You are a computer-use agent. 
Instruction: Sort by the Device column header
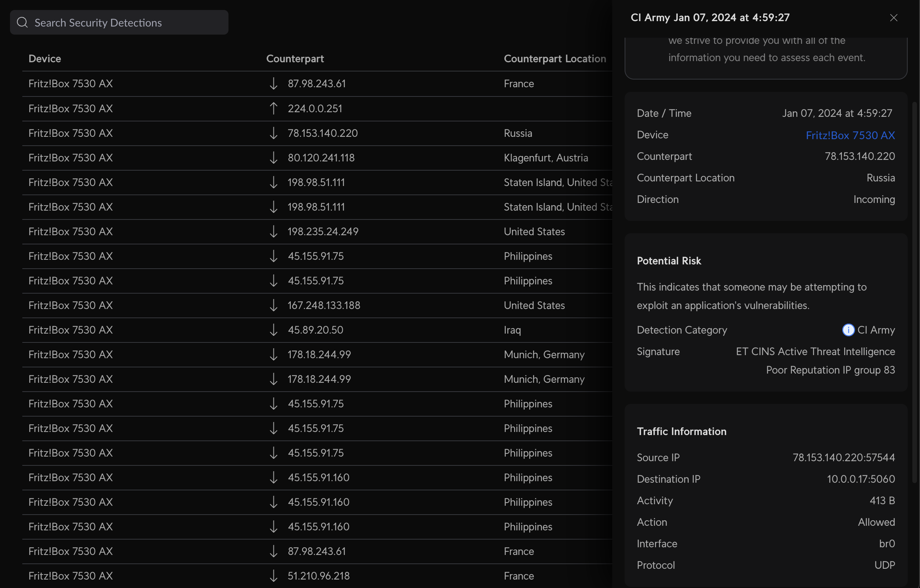(45, 58)
